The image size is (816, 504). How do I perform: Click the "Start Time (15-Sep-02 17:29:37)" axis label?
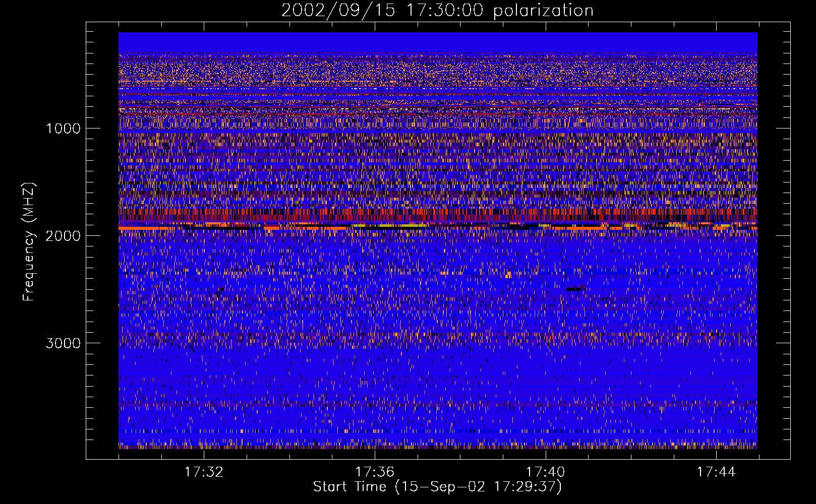[437, 487]
